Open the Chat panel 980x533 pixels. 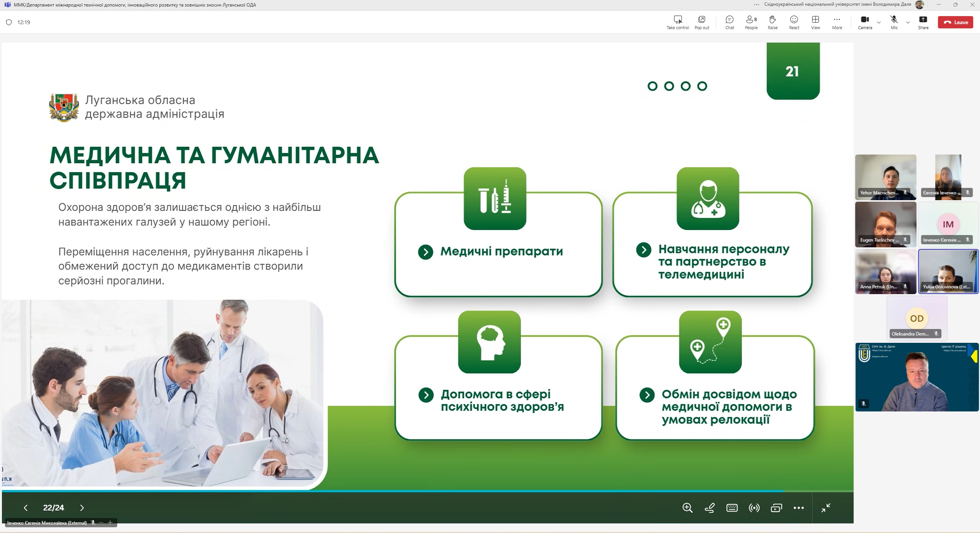point(729,22)
